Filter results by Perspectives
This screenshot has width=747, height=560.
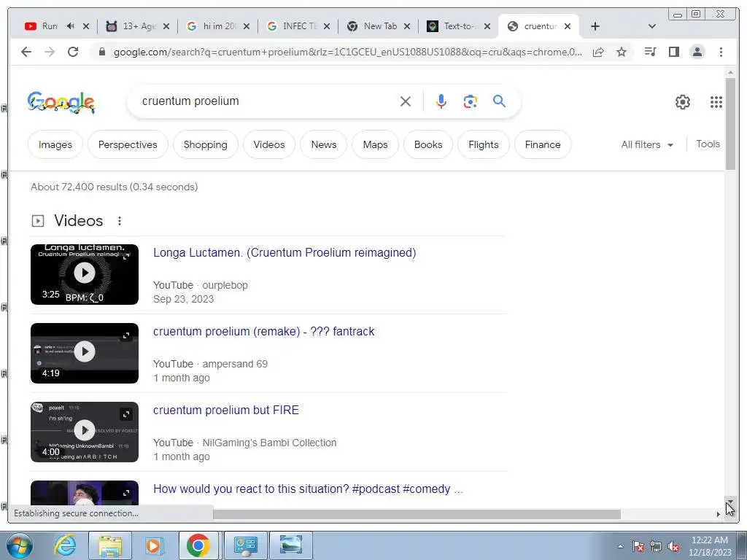[x=128, y=144]
